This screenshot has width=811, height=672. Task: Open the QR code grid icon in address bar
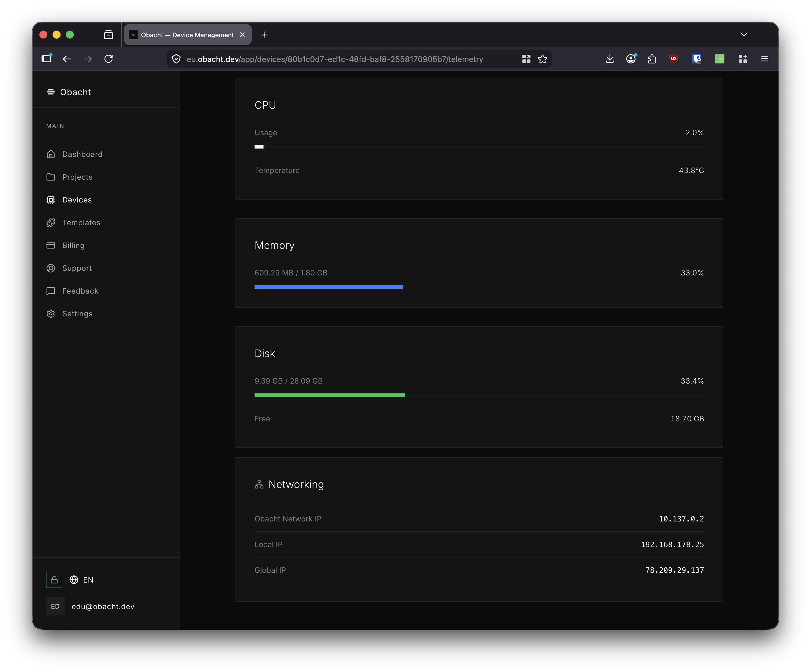[526, 59]
